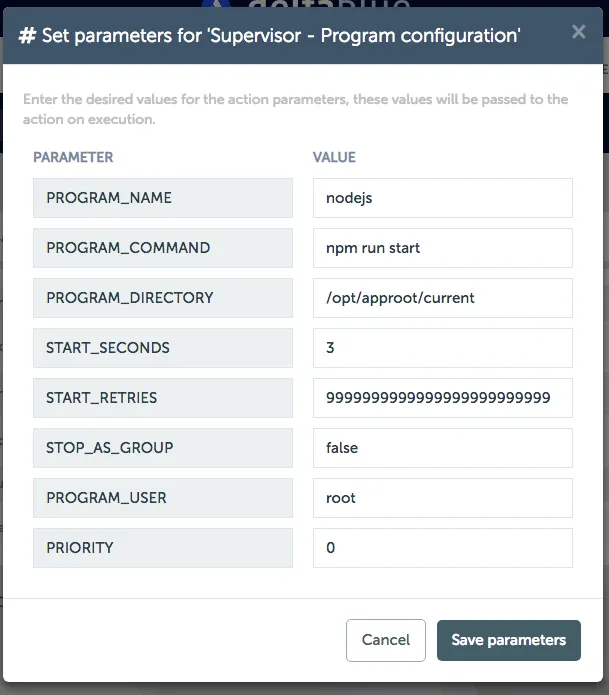Click the PROGRAM_NAME value field containing nodejs

[x=442, y=198]
